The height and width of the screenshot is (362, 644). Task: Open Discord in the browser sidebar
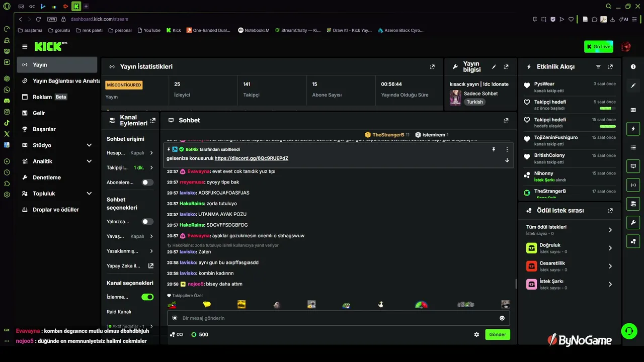[7, 101]
